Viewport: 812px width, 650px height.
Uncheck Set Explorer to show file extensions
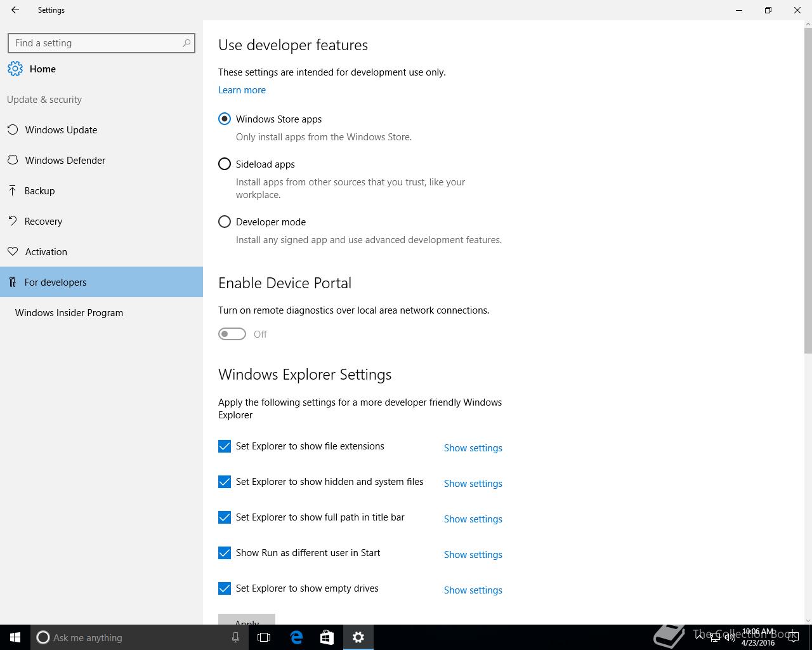[225, 446]
